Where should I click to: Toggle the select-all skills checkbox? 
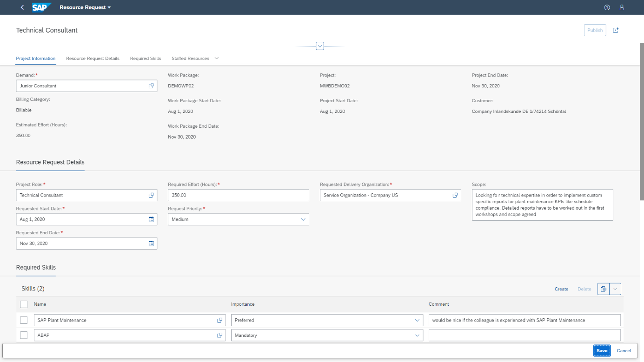click(x=24, y=304)
